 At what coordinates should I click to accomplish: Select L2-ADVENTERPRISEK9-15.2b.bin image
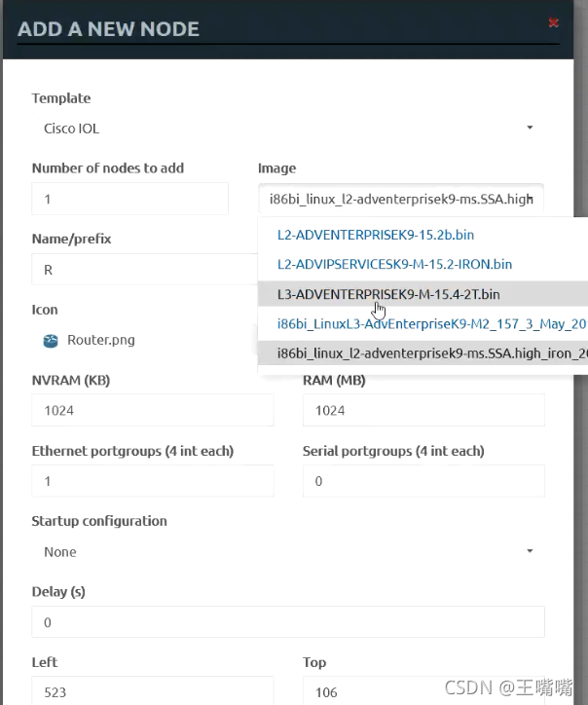click(423, 235)
